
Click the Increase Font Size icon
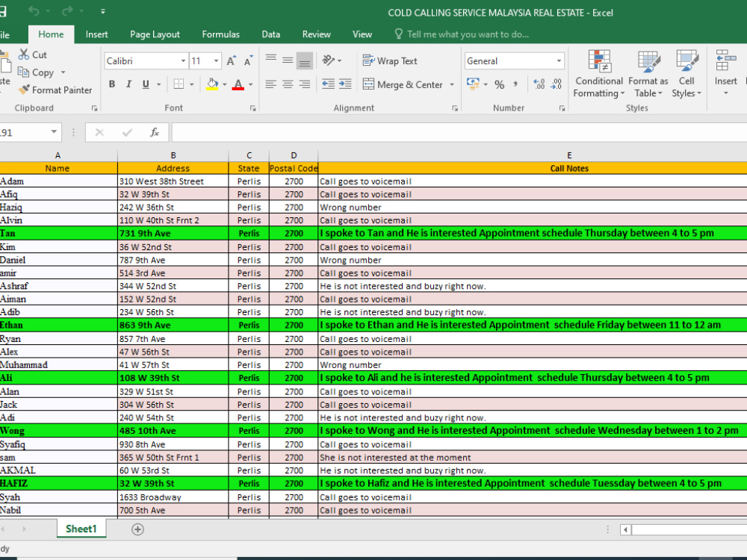point(232,61)
